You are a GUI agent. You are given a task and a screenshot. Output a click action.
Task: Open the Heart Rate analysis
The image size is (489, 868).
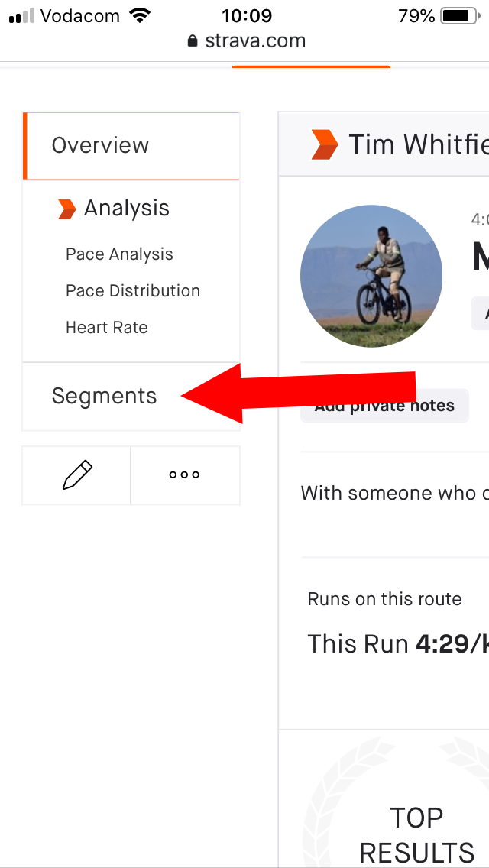point(107,327)
